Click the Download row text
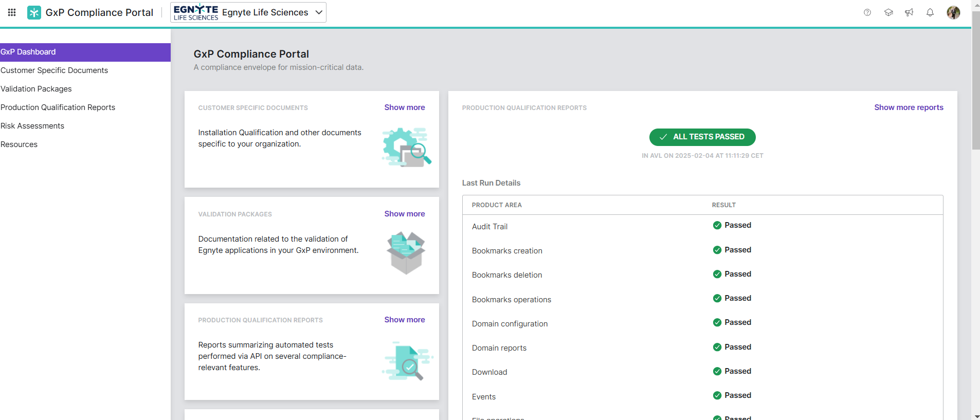Image resolution: width=980 pixels, height=420 pixels. (489, 372)
